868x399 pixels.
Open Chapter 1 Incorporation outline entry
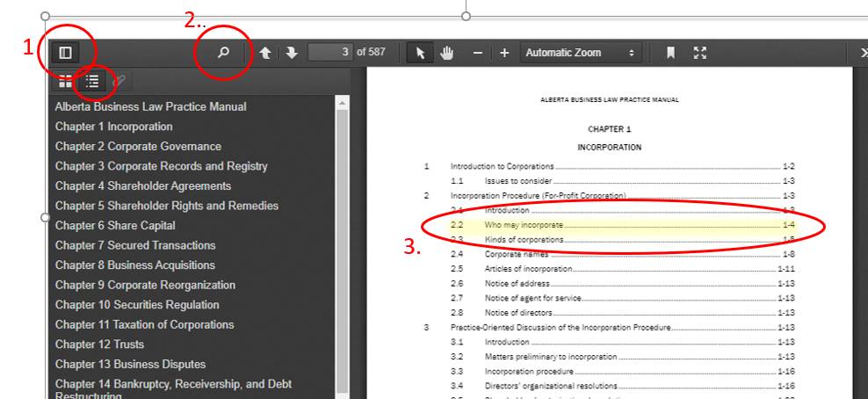click(113, 127)
